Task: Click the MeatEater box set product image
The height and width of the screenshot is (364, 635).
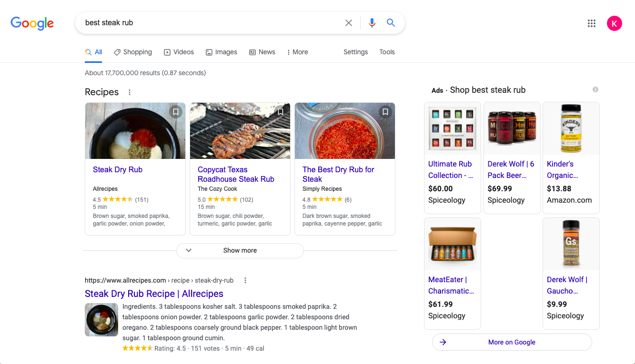Action: click(453, 244)
